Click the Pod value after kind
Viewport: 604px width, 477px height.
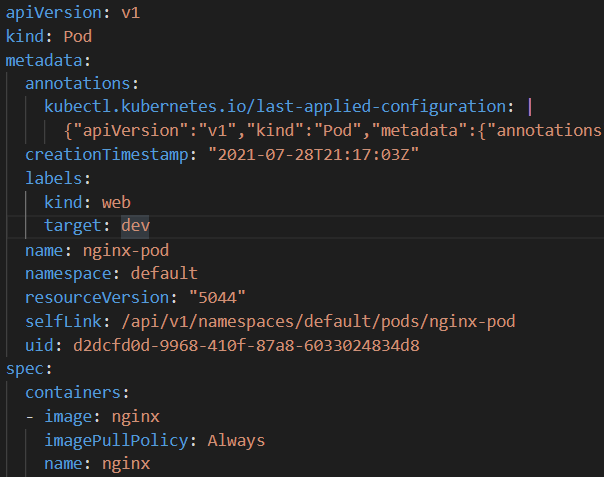click(x=78, y=36)
